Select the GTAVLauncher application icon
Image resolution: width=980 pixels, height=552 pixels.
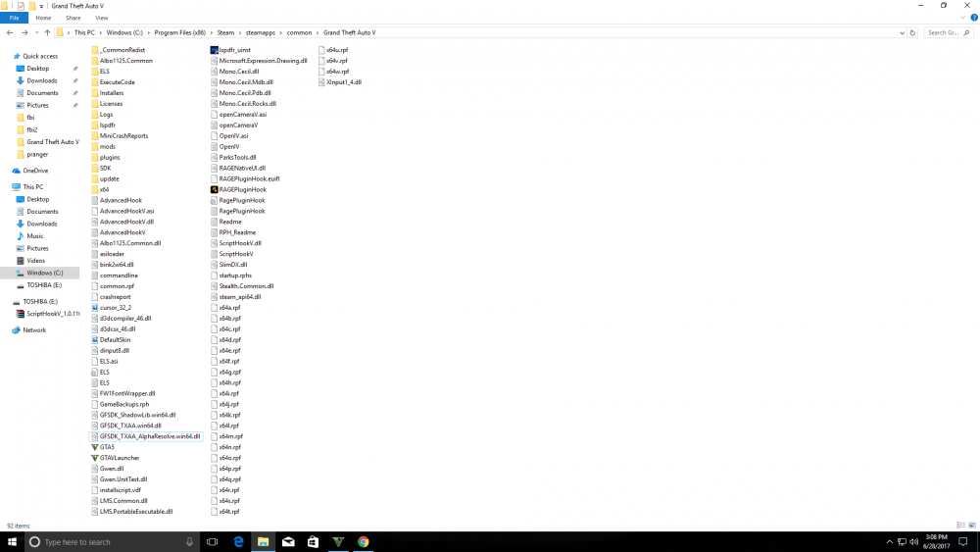tap(95, 458)
